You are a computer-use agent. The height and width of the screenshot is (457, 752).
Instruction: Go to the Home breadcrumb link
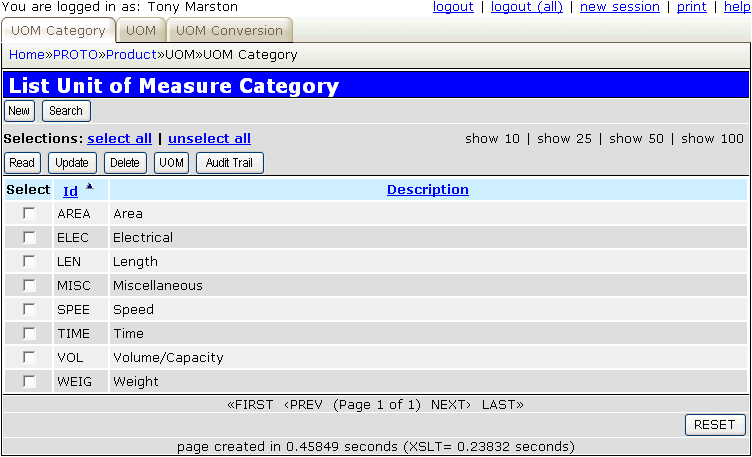(26, 54)
